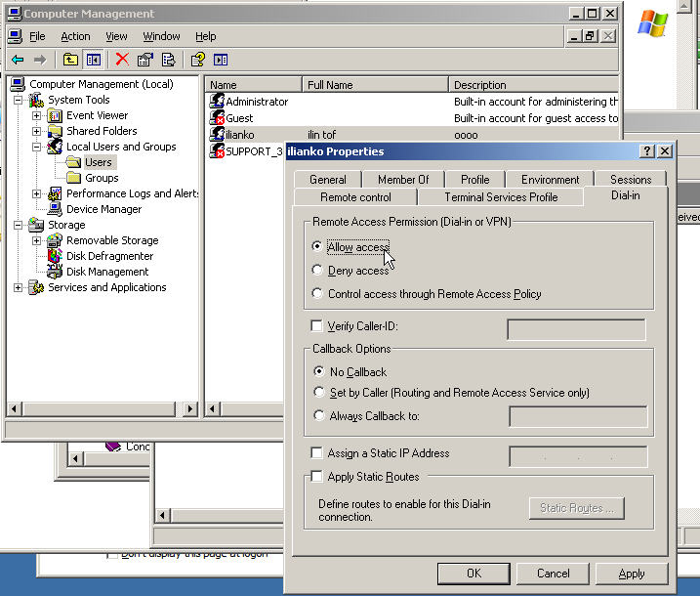700x596 pixels.
Task: Expand the Services and Applications node
Action: tap(19, 287)
